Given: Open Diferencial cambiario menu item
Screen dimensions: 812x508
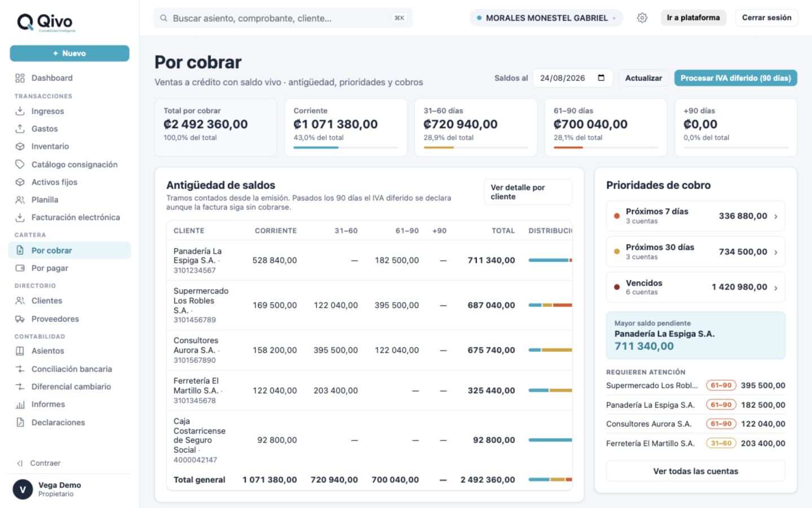Looking at the screenshot, I should click(70, 387).
